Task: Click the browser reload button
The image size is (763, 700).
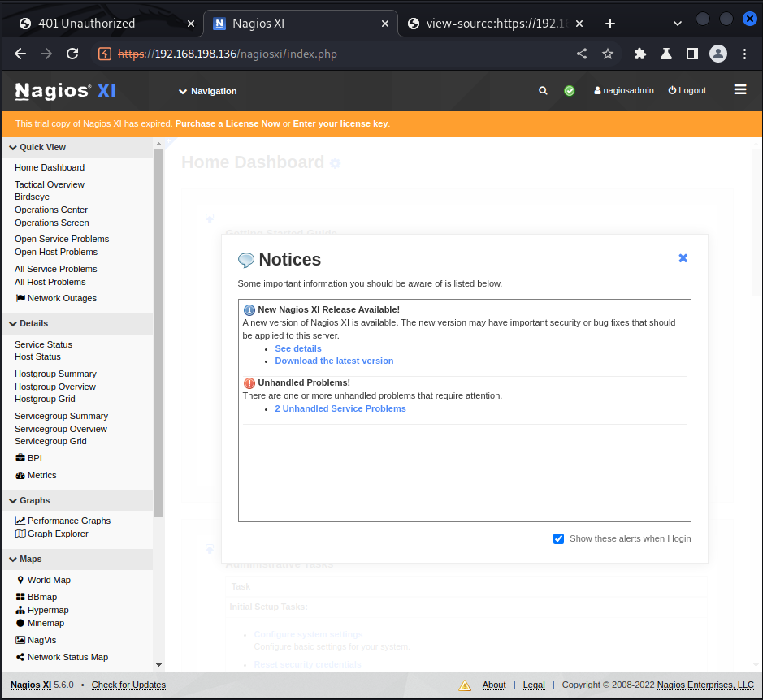Action: click(x=72, y=54)
